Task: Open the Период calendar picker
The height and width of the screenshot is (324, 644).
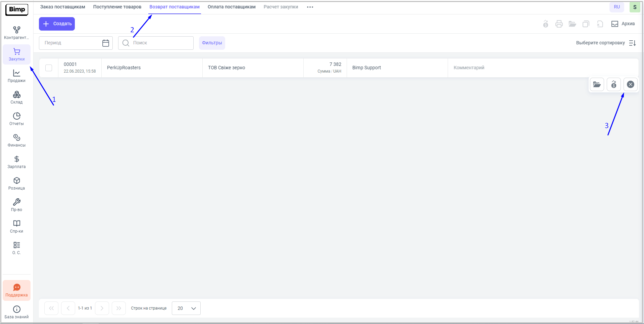Action: tap(105, 43)
